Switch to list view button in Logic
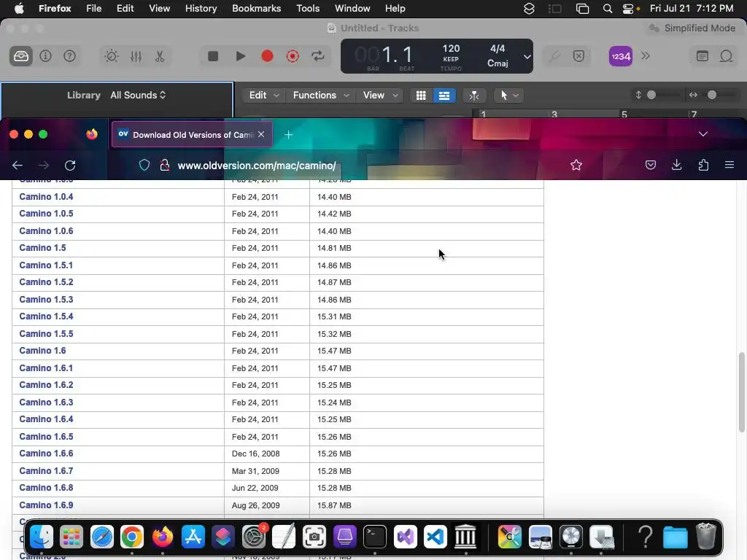Image resolution: width=747 pixels, height=560 pixels. tap(444, 96)
